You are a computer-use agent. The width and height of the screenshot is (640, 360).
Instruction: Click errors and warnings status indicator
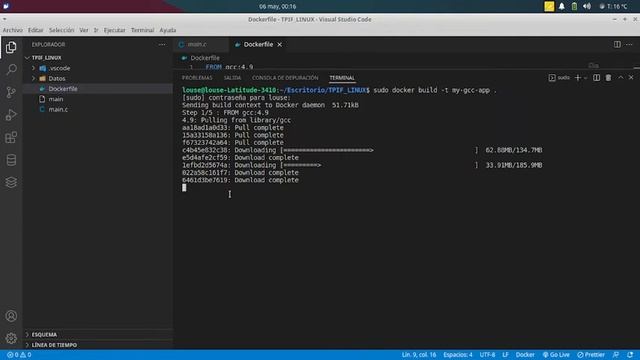(19, 355)
